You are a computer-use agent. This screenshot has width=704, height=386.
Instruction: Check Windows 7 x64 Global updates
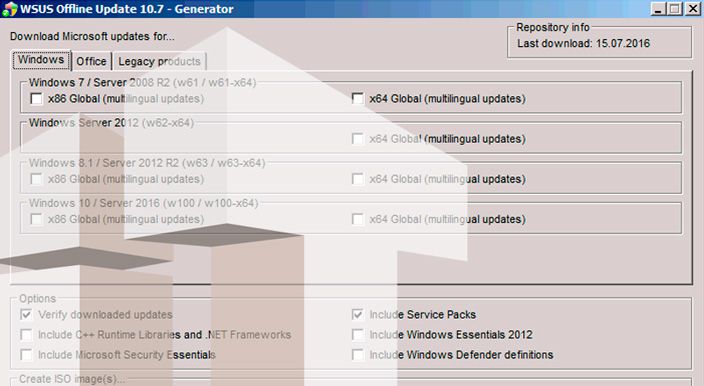click(358, 98)
